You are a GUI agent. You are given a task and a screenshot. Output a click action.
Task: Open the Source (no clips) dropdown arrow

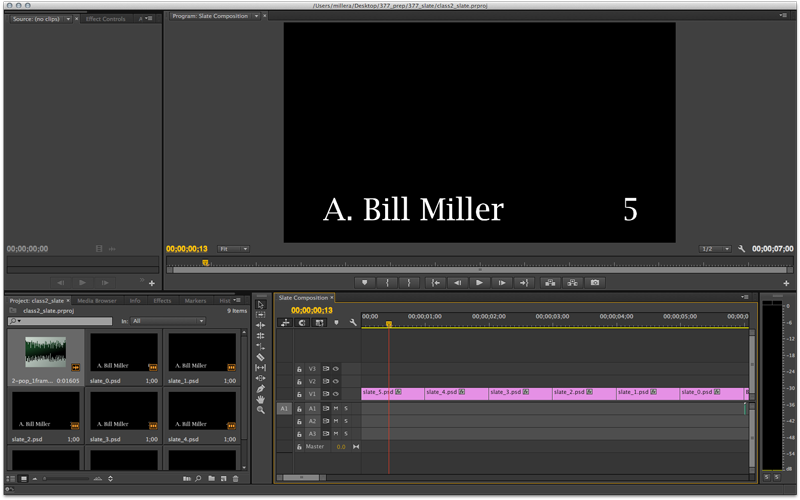tap(68, 19)
